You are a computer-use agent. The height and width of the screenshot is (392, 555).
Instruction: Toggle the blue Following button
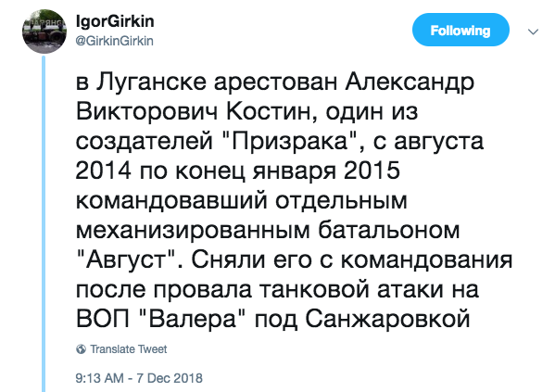[460, 30]
